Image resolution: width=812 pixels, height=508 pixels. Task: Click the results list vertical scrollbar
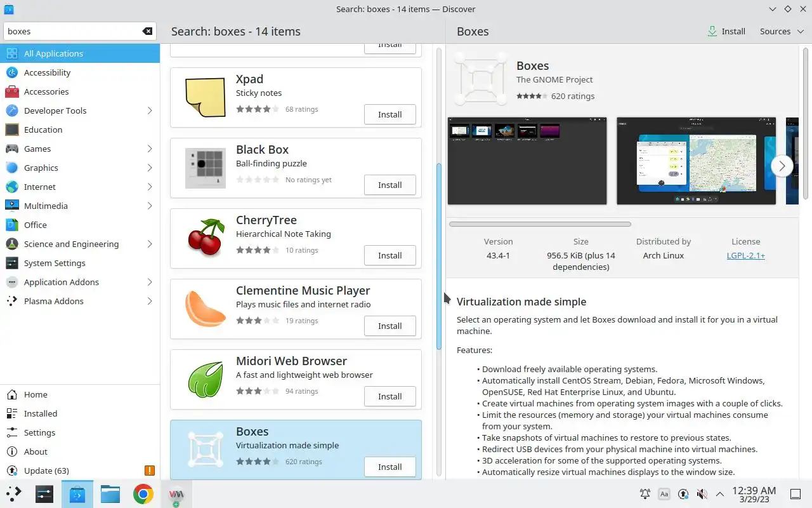[x=438, y=257]
